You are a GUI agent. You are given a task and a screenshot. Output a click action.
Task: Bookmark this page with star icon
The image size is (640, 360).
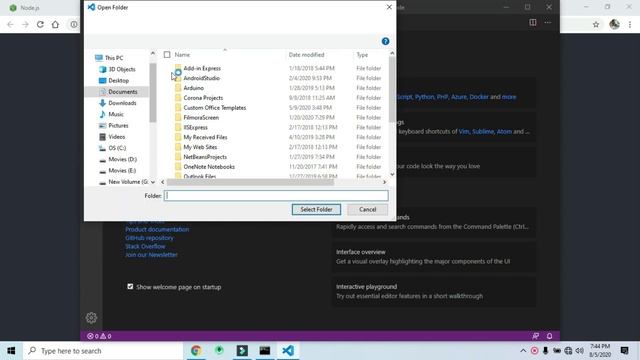coord(596,24)
